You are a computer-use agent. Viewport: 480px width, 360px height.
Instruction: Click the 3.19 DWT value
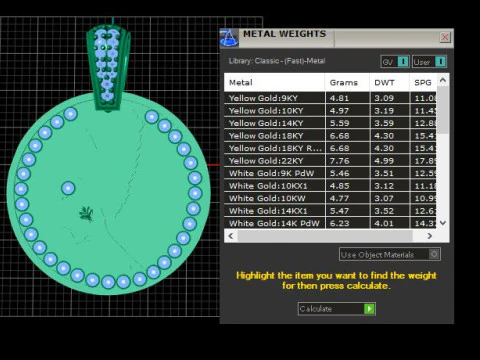384,110
